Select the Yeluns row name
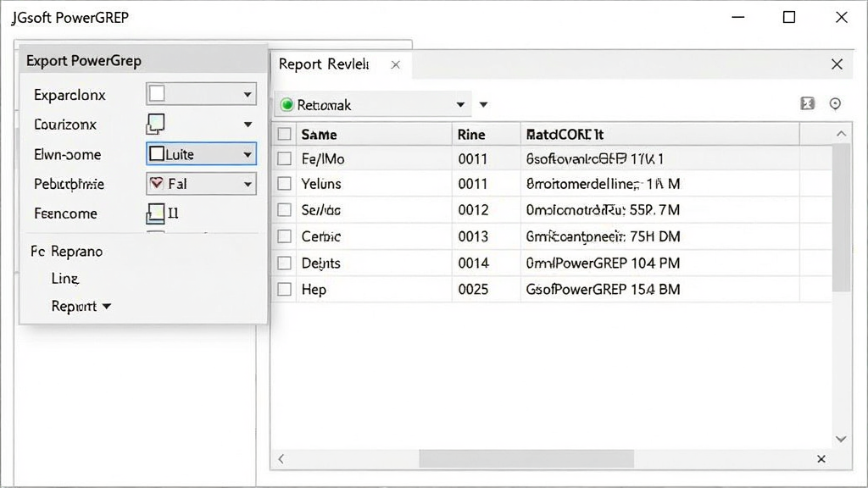868x488 pixels. [x=321, y=184]
